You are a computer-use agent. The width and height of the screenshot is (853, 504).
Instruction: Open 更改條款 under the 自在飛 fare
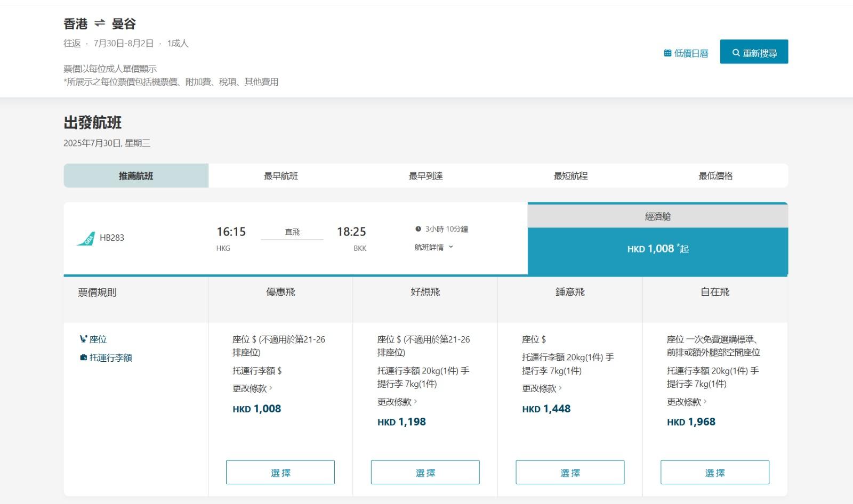point(687,402)
